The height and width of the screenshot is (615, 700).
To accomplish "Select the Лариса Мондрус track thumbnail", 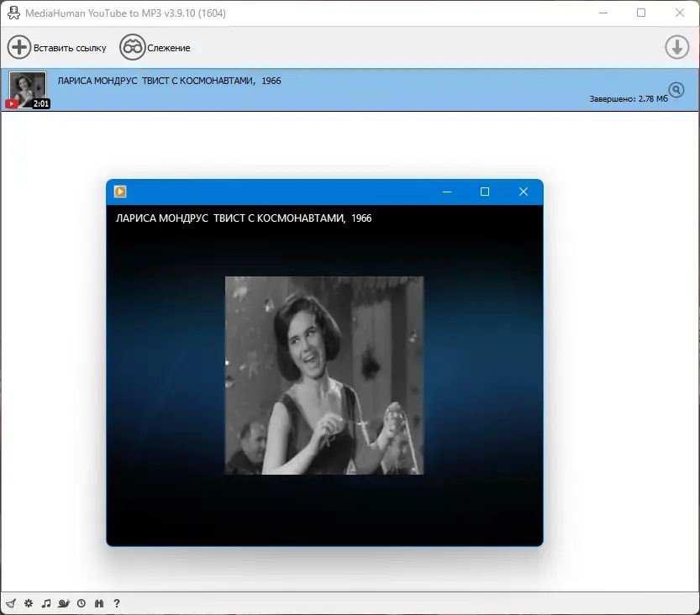I will [x=28, y=90].
